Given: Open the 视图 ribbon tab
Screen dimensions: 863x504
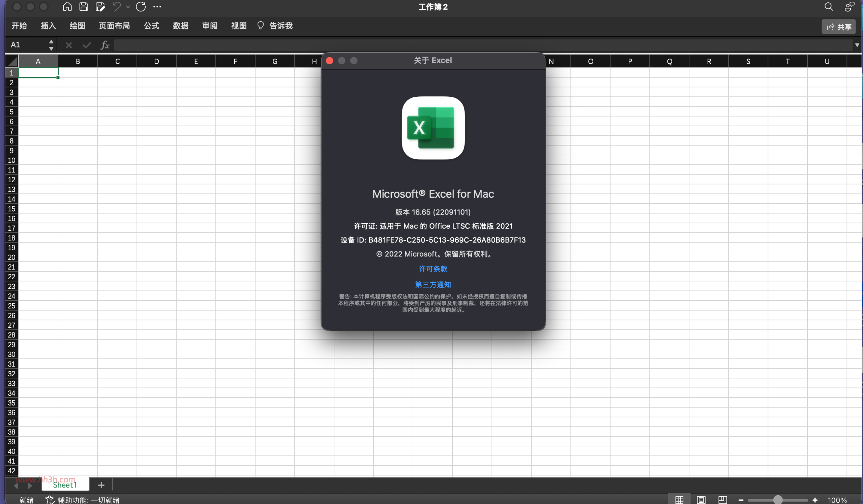Looking at the screenshot, I should 239,26.
